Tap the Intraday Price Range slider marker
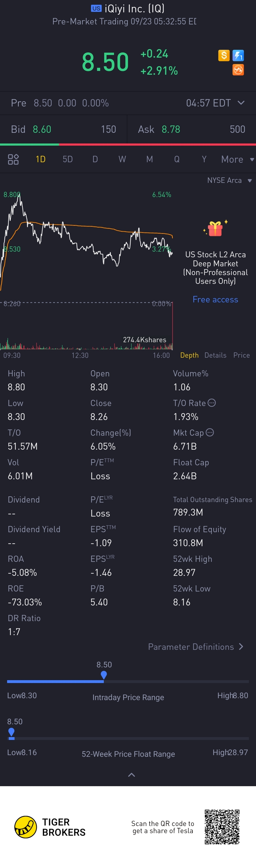256x868 pixels. 104,675
